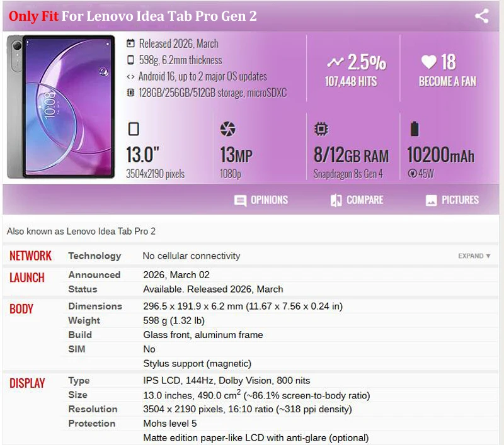
Task: Click the calendar icon beside Released 2026
Action: pos(130,43)
